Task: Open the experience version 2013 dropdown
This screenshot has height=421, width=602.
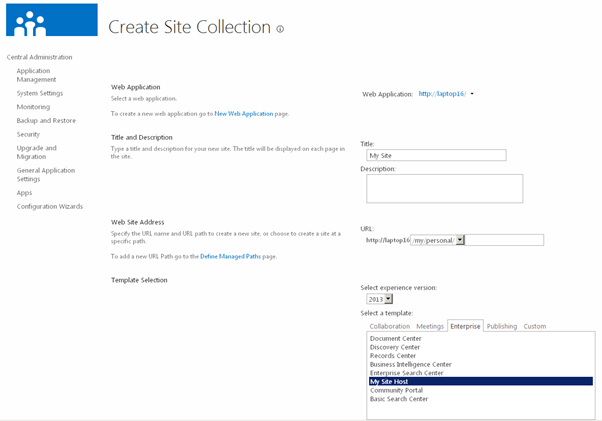Action: 379,299
